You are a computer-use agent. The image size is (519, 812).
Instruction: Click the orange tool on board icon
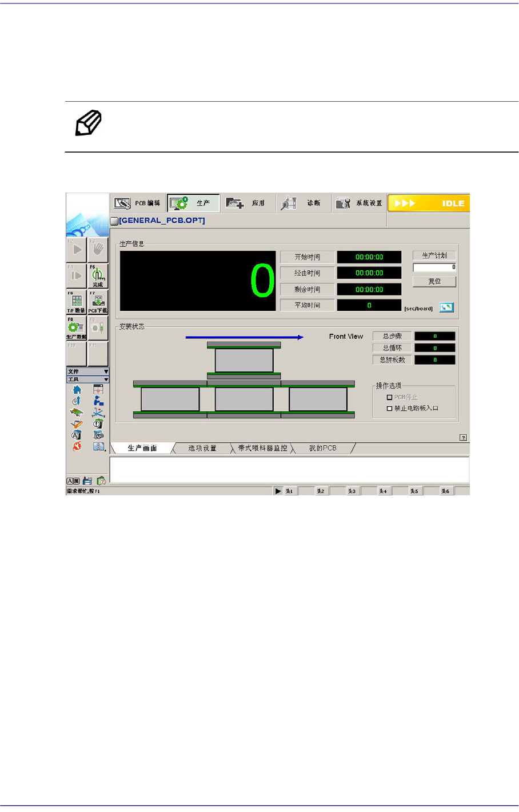77,423
